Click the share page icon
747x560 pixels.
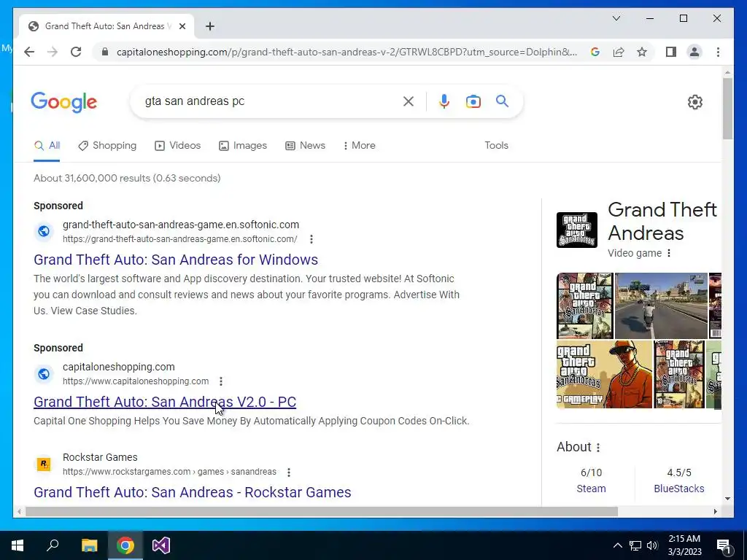click(x=619, y=52)
